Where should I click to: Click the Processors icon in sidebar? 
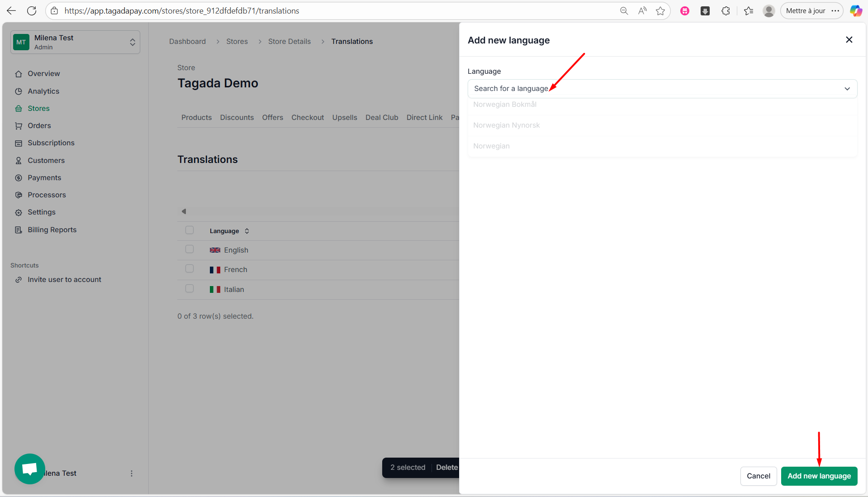pyautogui.click(x=19, y=195)
